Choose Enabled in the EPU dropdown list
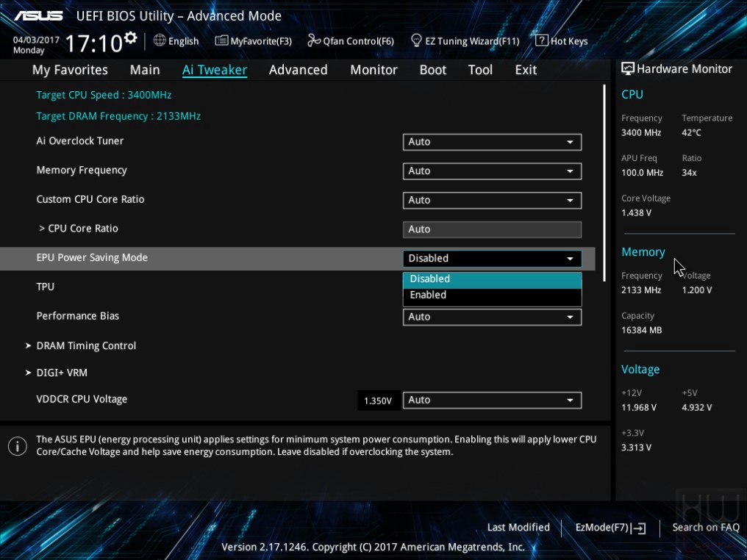This screenshot has height=560, width=747. click(x=492, y=295)
